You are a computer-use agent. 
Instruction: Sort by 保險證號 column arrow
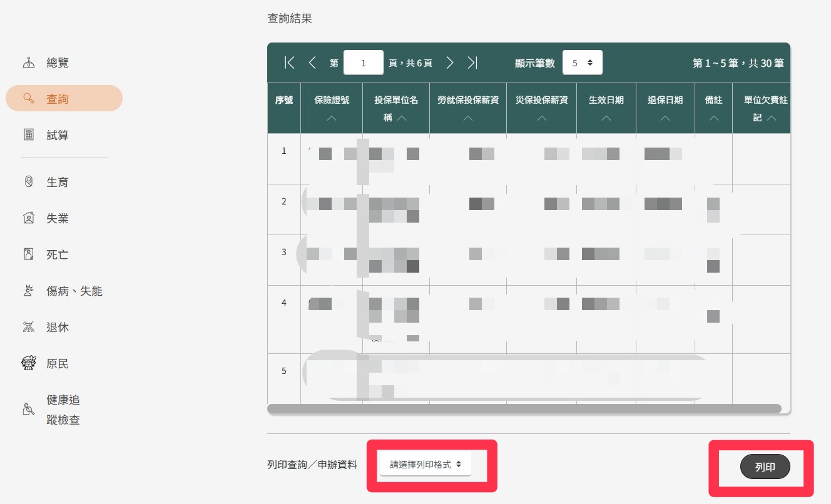click(332, 118)
